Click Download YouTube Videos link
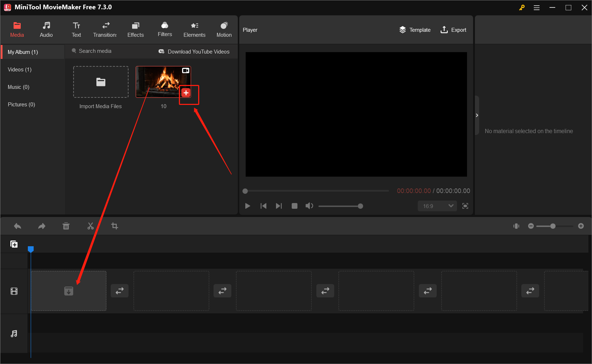The height and width of the screenshot is (364, 592). (194, 52)
